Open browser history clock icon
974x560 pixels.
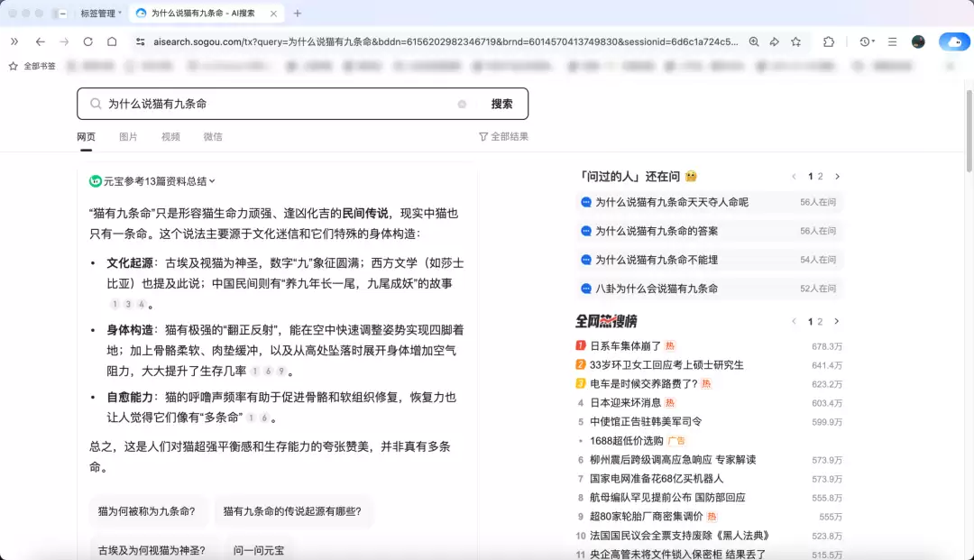[867, 41]
